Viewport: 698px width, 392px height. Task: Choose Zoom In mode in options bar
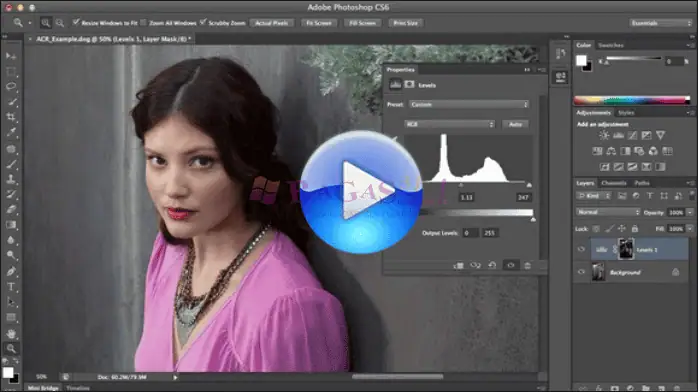(45, 23)
